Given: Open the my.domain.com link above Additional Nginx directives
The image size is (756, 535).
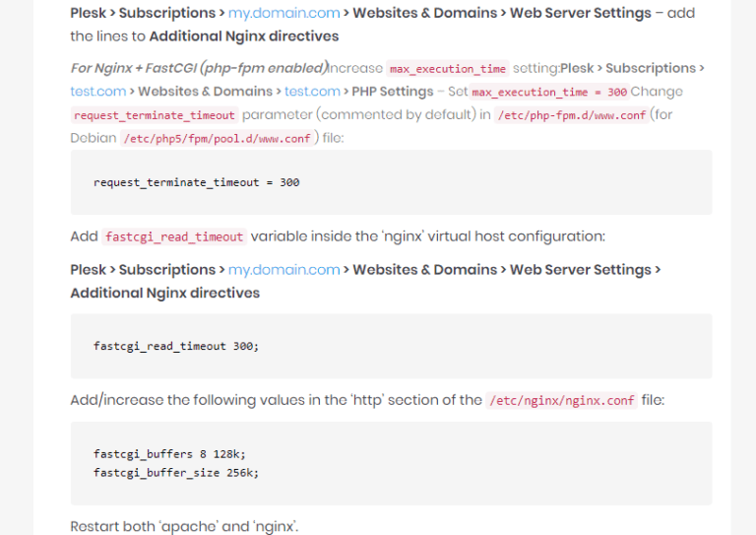Looking at the screenshot, I should click(284, 270).
